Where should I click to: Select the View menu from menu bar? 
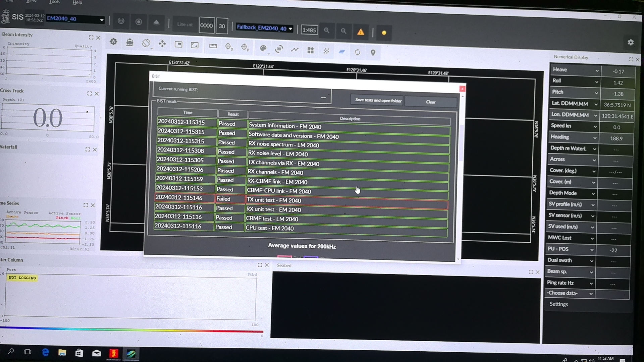click(x=31, y=2)
